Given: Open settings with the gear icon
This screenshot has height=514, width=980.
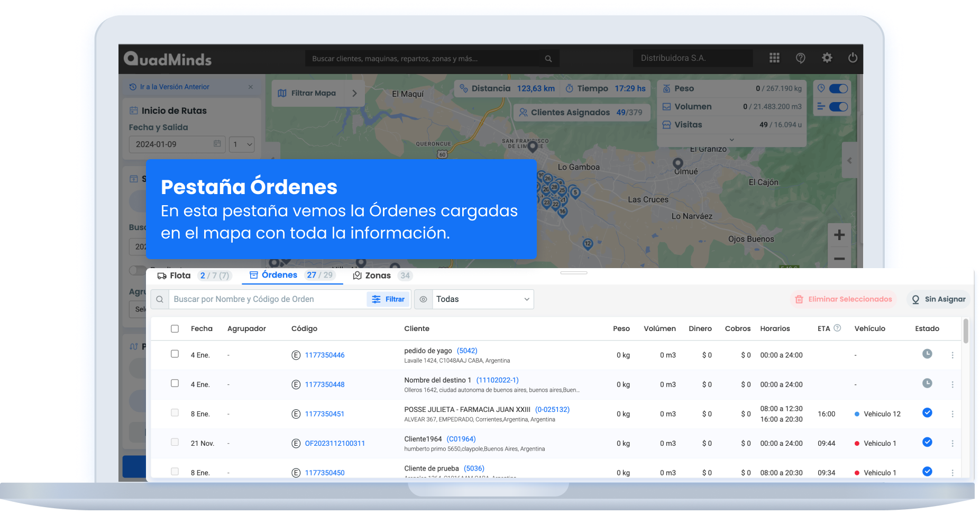Looking at the screenshot, I should tap(827, 58).
